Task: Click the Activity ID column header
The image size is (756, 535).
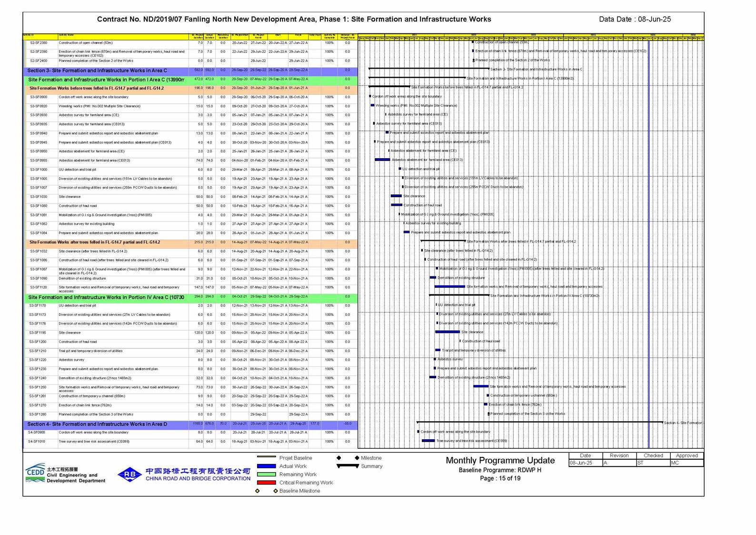Action: [x=40, y=36]
